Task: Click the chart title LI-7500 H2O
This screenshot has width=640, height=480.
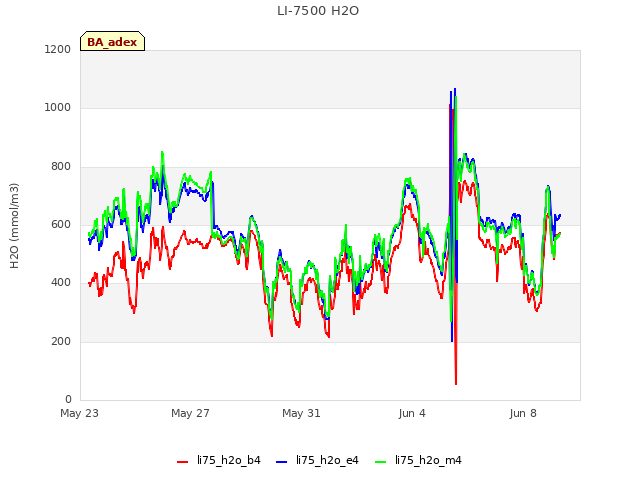Action: (318, 11)
